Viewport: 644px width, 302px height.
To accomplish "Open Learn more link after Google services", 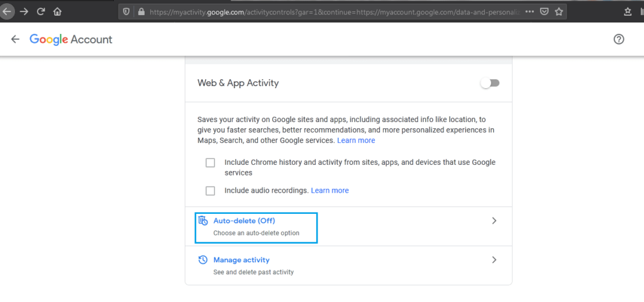I will point(356,140).
